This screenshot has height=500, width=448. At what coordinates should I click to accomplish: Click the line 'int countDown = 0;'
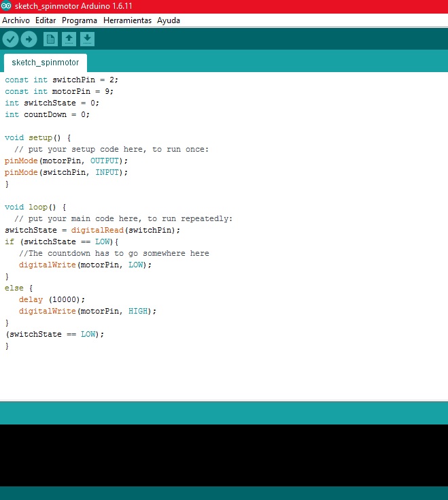click(47, 114)
